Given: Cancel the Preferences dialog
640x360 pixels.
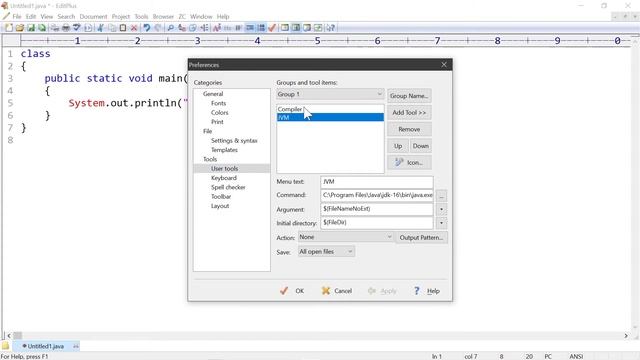Looking at the screenshot, I should (x=337, y=291).
